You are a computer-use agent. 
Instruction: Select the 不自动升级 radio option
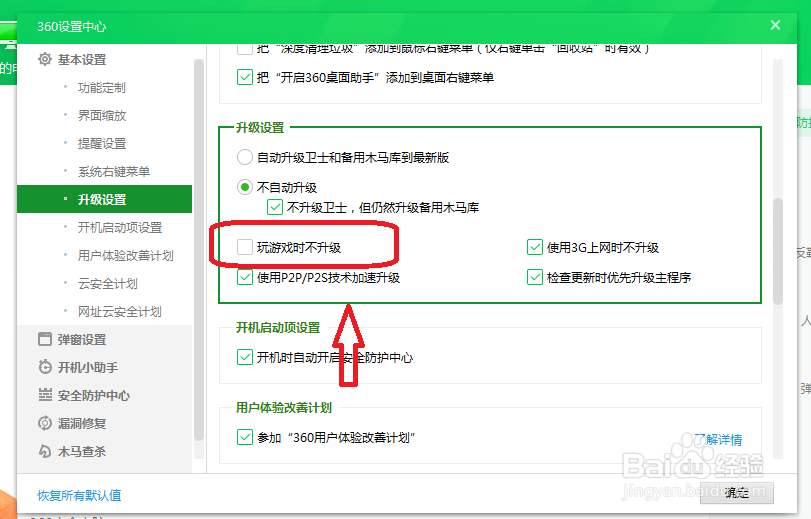tap(245, 187)
